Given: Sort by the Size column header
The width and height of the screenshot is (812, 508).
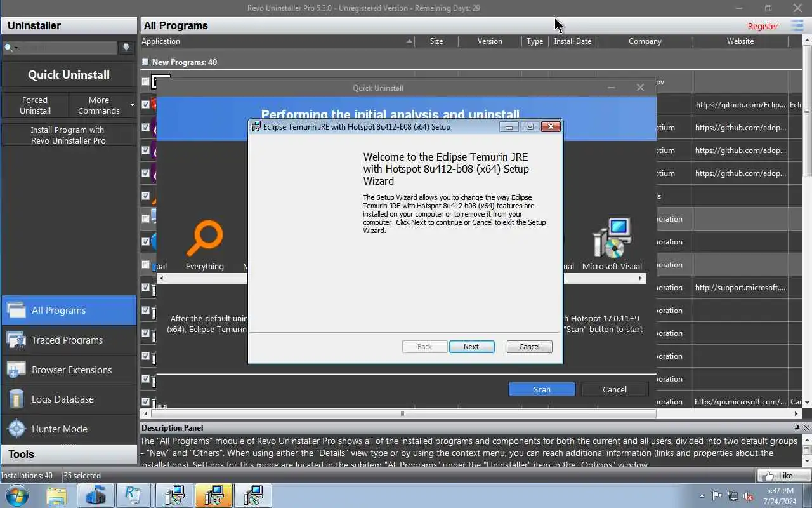Looking at the screenshot, I should [436, 41].
